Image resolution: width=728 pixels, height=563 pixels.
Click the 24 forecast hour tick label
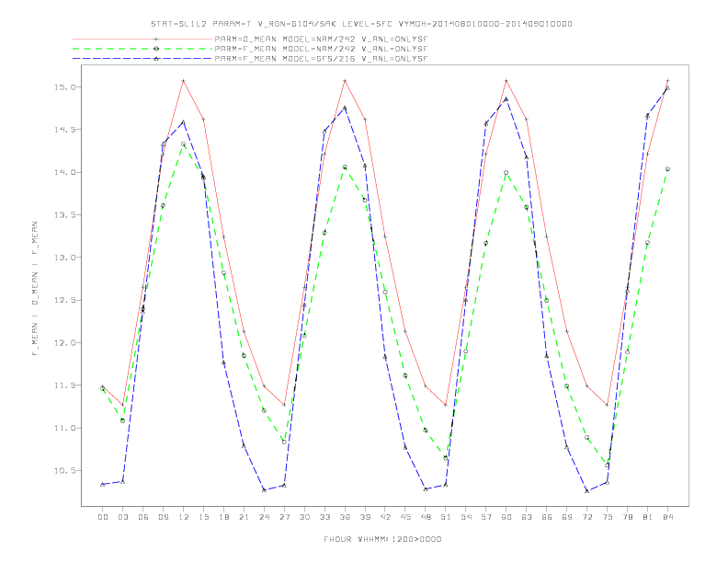264,517
